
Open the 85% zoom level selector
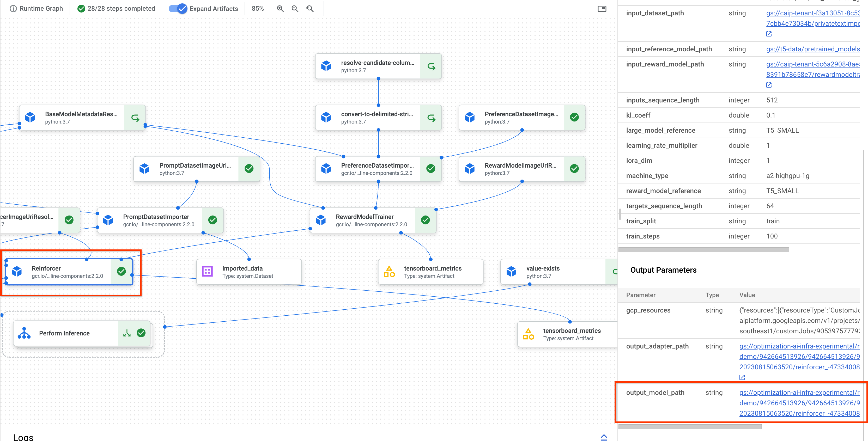click(257, 9)
